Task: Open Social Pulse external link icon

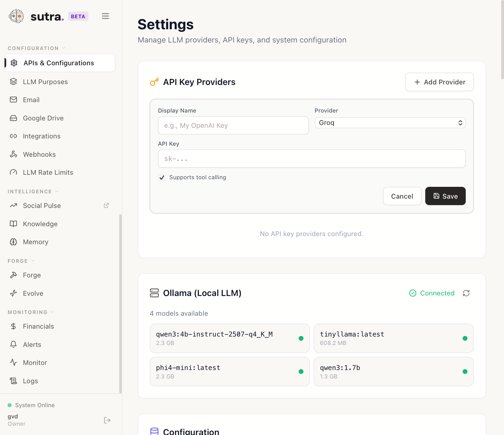Action: pos(106,206)
